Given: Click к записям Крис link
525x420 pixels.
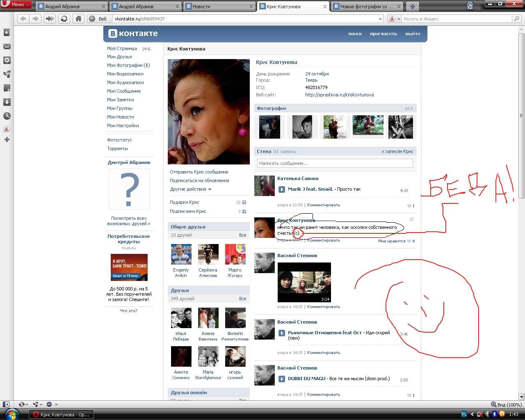Looking at the screenshot, I should click(397, 151).
